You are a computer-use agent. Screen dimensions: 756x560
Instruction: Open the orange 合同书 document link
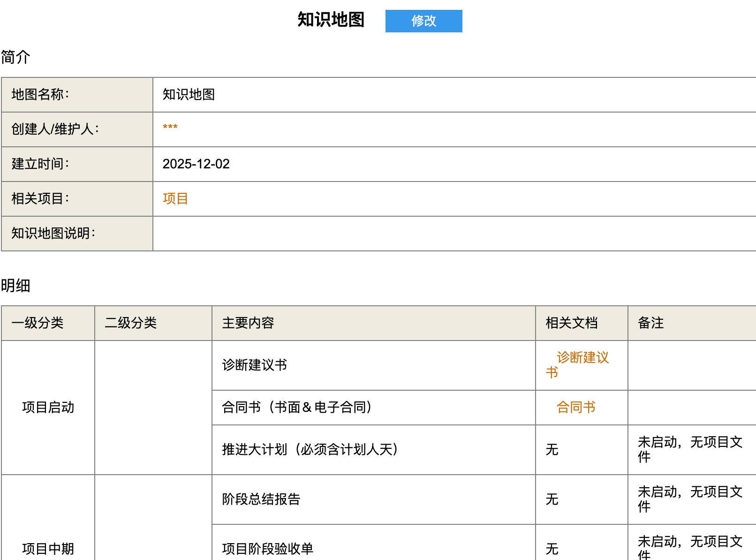pyautogui.click(x=575, y=408)
